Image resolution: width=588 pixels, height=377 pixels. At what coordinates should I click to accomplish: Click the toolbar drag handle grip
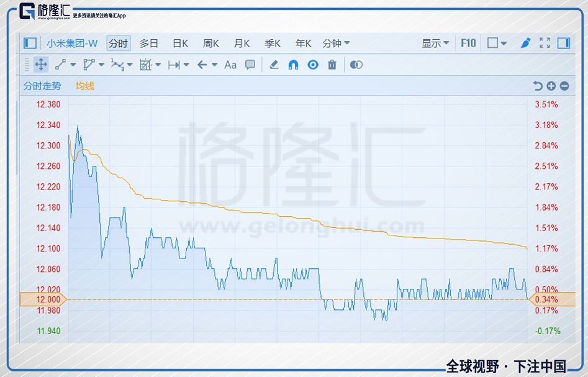click(27, 65)
